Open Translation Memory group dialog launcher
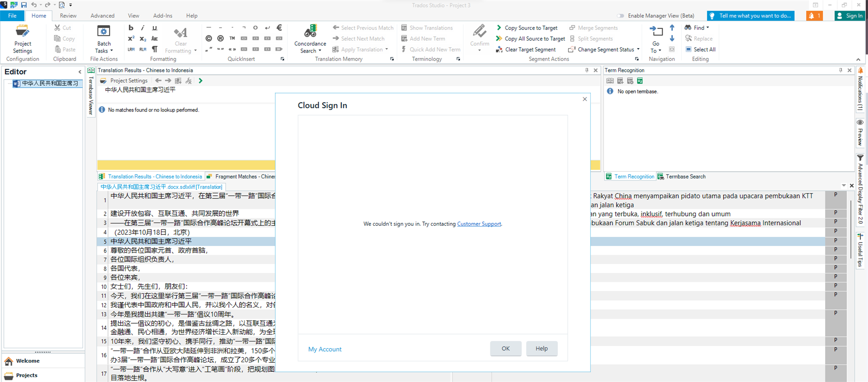Image resolution: width=868 pixels, height=382 pixels. coord(392,59)
